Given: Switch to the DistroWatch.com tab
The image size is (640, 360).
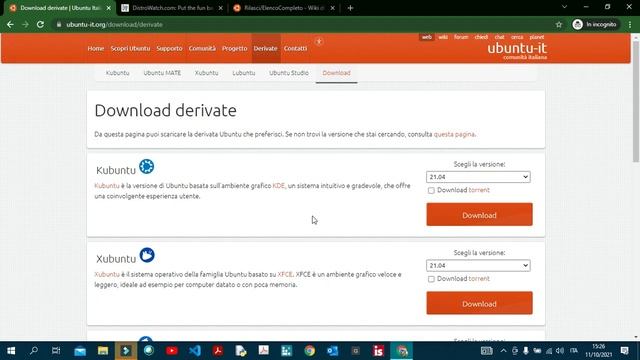Looking at the screenshot, I should pos(172,8).
